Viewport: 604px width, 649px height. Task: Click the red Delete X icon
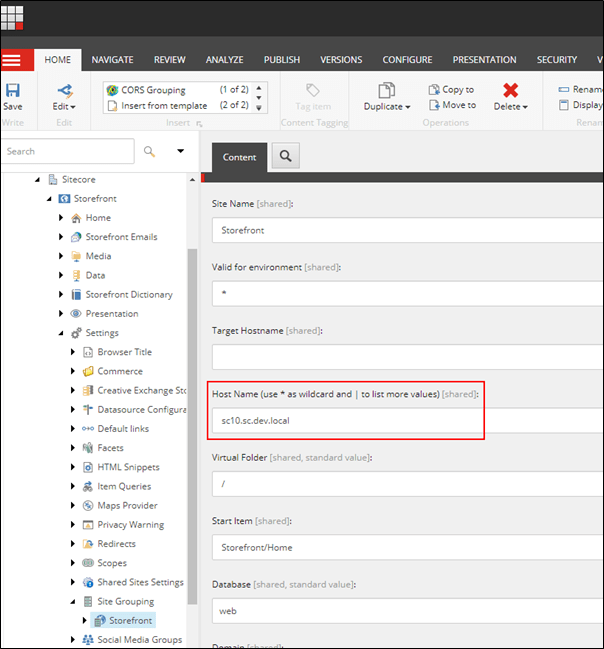point(510,90)
